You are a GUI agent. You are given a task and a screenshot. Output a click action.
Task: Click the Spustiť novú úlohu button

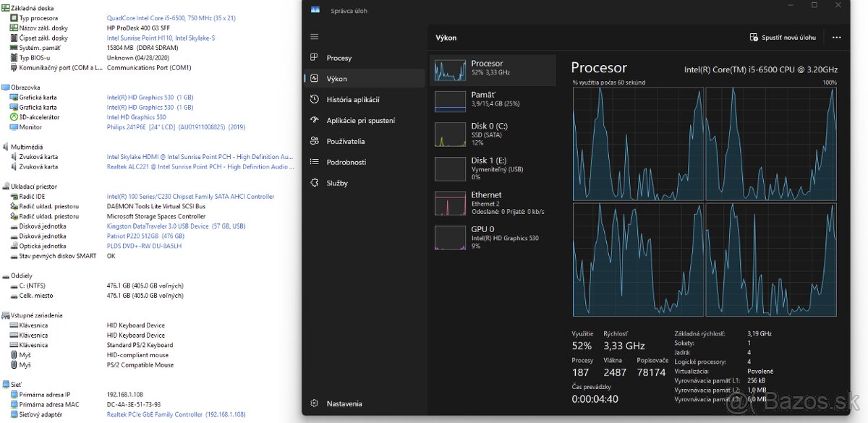tap(781, 37)
